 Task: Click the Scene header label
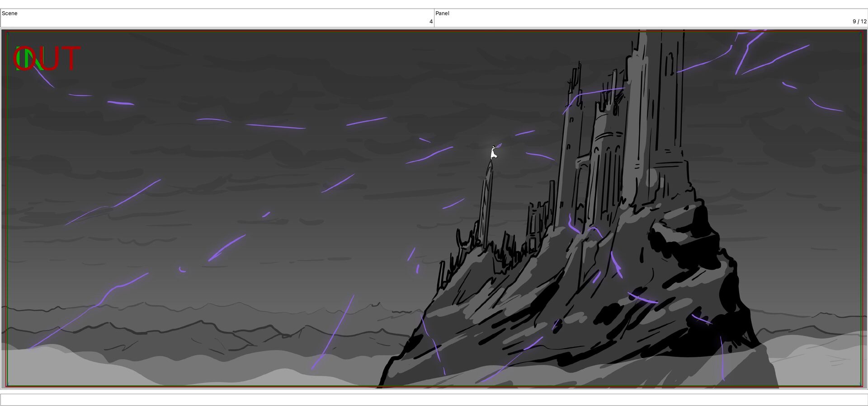coord(9,13)
